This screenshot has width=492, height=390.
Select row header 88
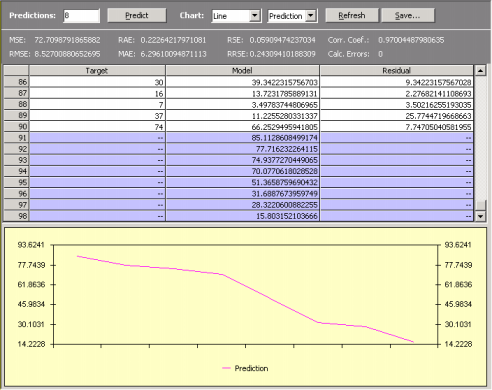(x=16, y=104)
